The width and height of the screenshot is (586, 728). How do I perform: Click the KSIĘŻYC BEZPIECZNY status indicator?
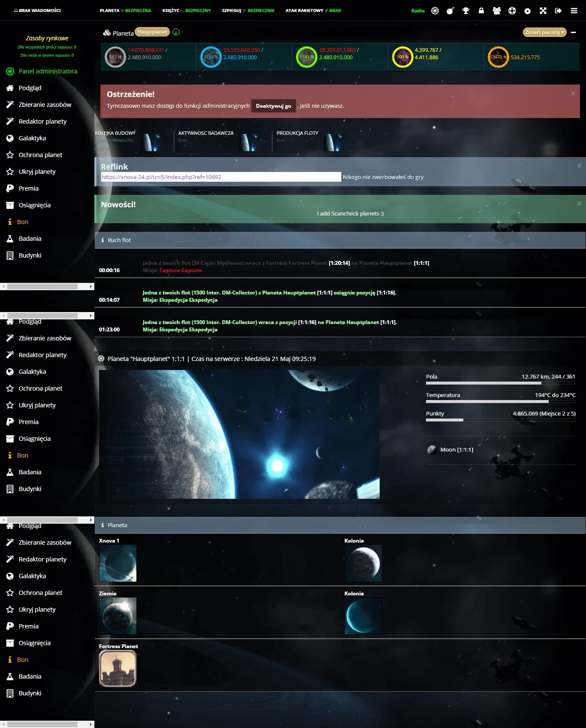pos(187,11)
